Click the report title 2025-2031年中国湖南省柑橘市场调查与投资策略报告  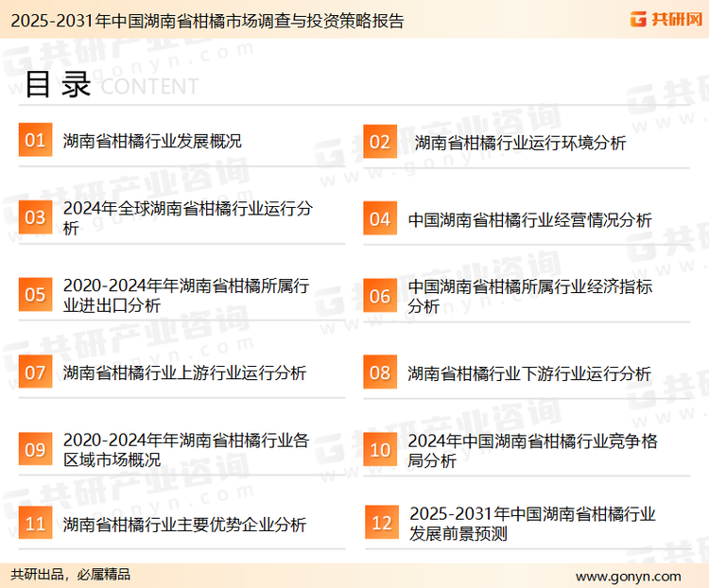(x=207, y=21)
